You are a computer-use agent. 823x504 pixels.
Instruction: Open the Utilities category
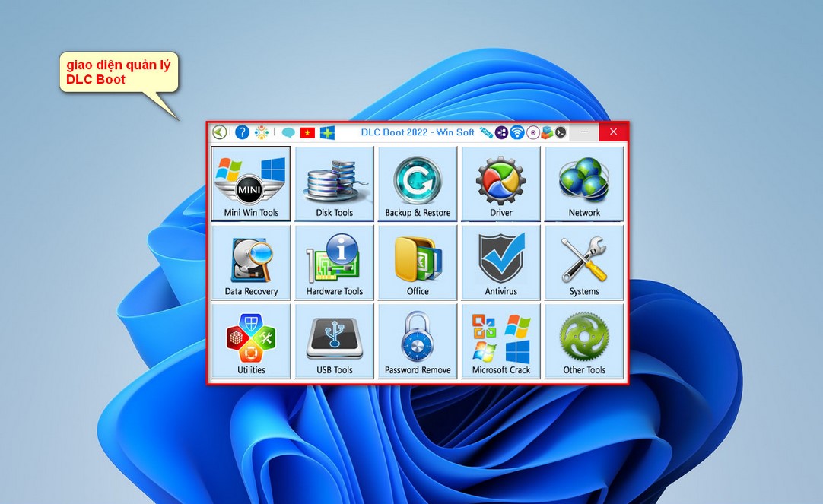point(251,341)
